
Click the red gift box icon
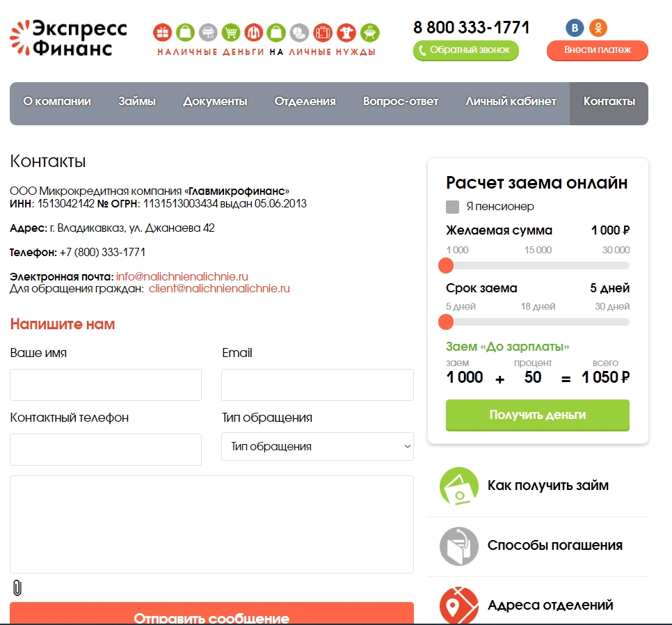[x=162, y=33]
